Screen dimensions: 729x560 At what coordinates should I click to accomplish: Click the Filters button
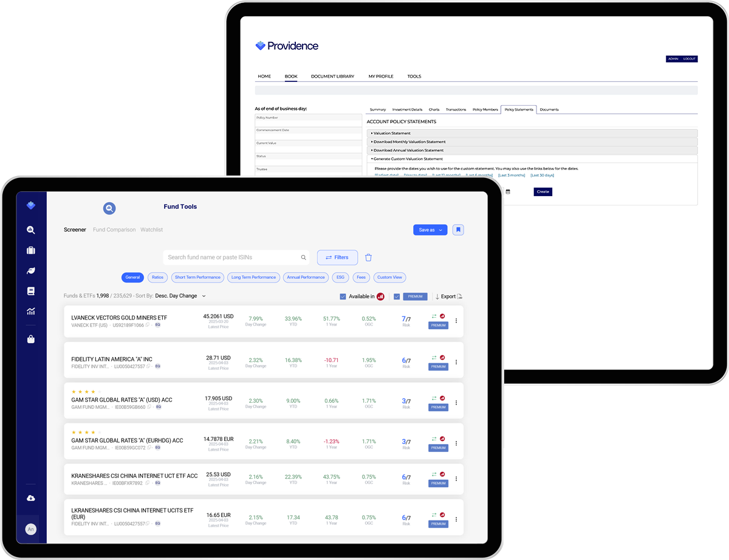337,258
